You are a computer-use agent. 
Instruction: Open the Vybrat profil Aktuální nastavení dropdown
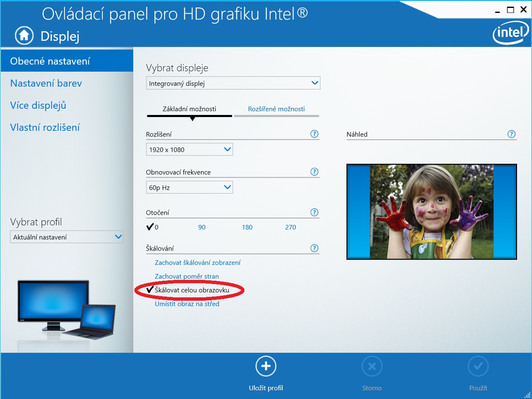[67, 237]
